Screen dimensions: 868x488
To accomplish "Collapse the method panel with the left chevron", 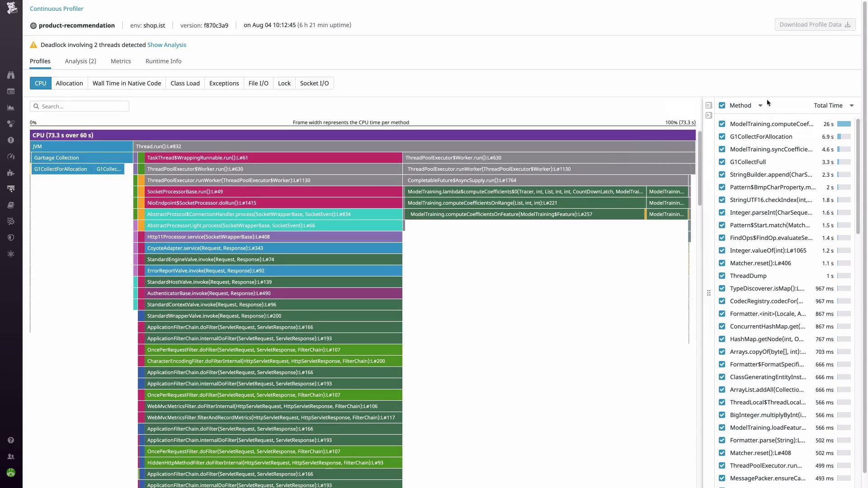I will tap(708, 105).
